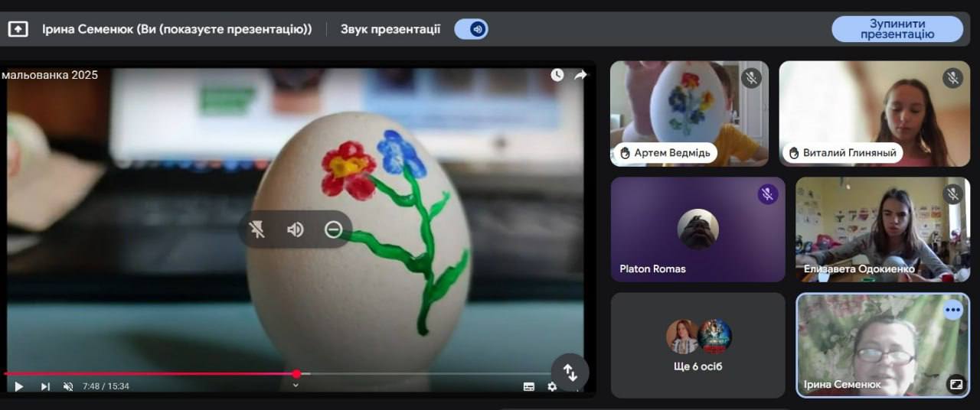
Task: Click the picture-in-picture icon on Ірина Семенюк's tile
Action: (955, 384)
